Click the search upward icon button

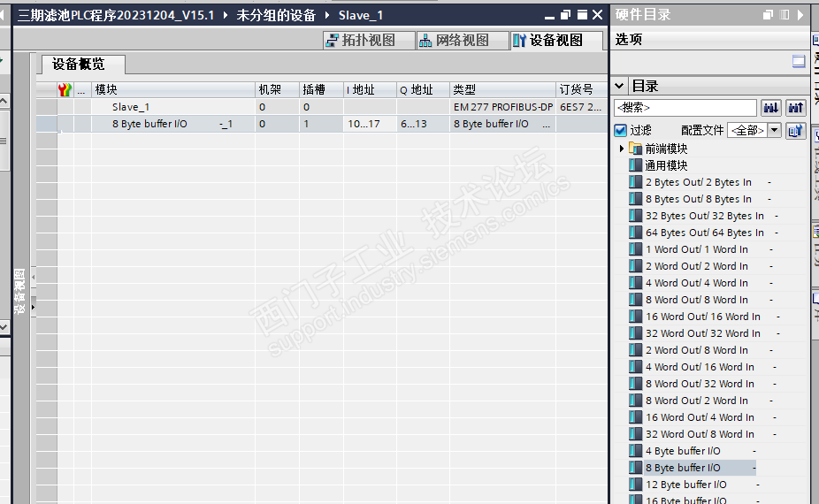[795, 108]
